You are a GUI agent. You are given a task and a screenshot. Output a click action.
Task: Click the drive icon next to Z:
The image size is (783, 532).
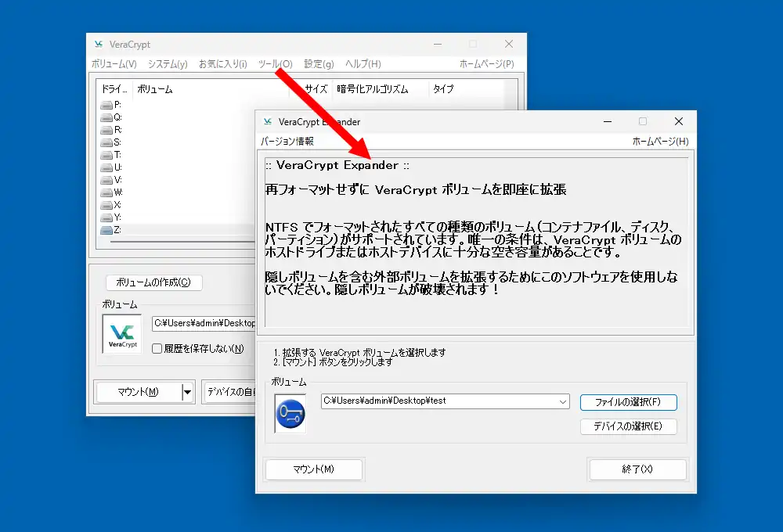click(x=107, y=230)
